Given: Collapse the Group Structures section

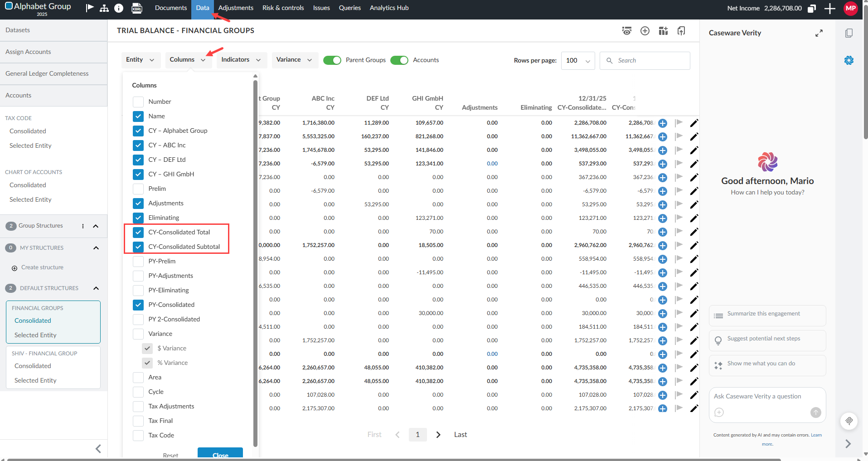Looking at the screenshot, I should point(96,226).
